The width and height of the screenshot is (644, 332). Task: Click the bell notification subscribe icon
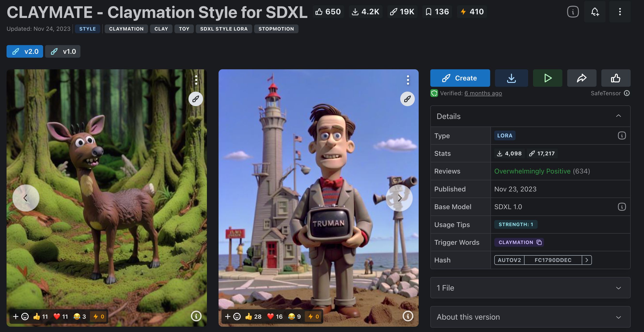click(595, 12)
